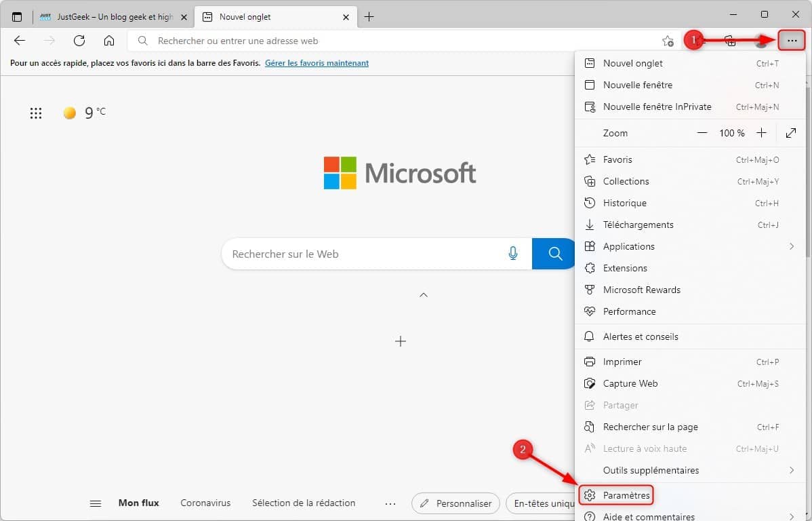Open Paramètres from the menu
Image resolution: width=812 pixels, height=521 pixels.
pyautogui.click(x=690, y=496)
